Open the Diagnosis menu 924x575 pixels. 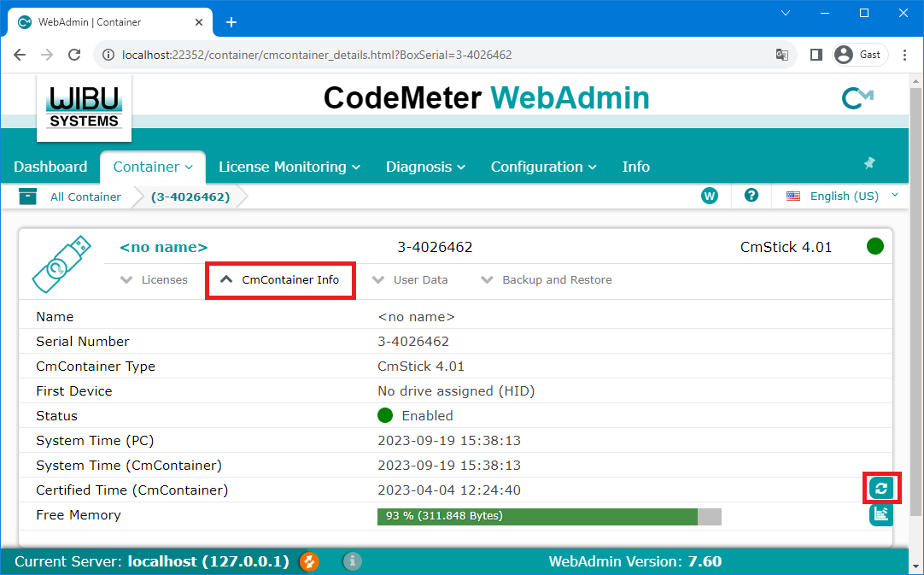click(x=424, y=167)
